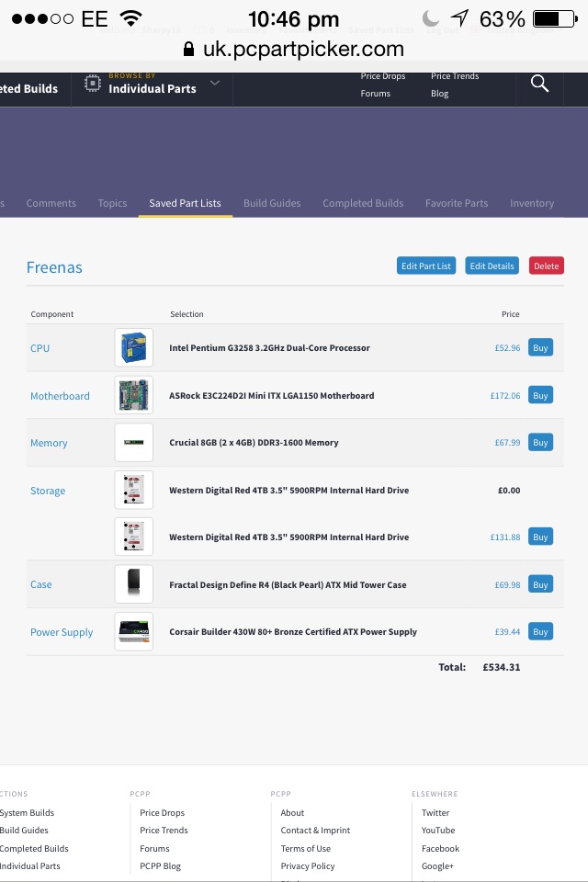The image size is (588, 882).
Task: Click the £172.06 price link
Action: [505, 395]
